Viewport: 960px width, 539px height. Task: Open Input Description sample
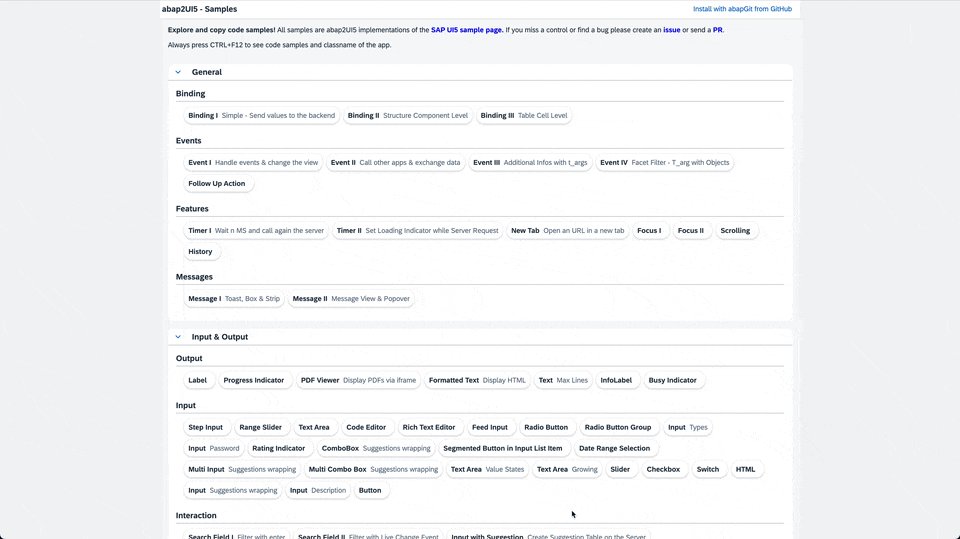coord(318,490)
